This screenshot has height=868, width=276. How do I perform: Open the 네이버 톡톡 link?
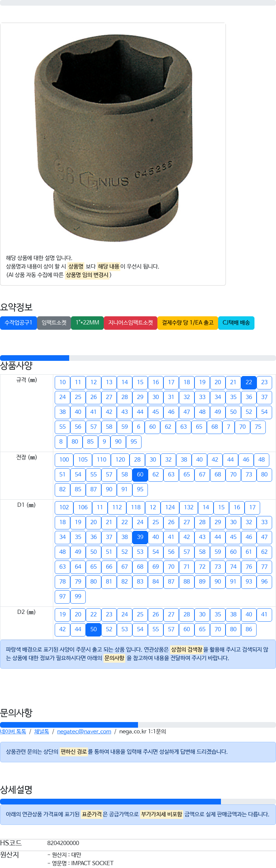tap(13, 732)
